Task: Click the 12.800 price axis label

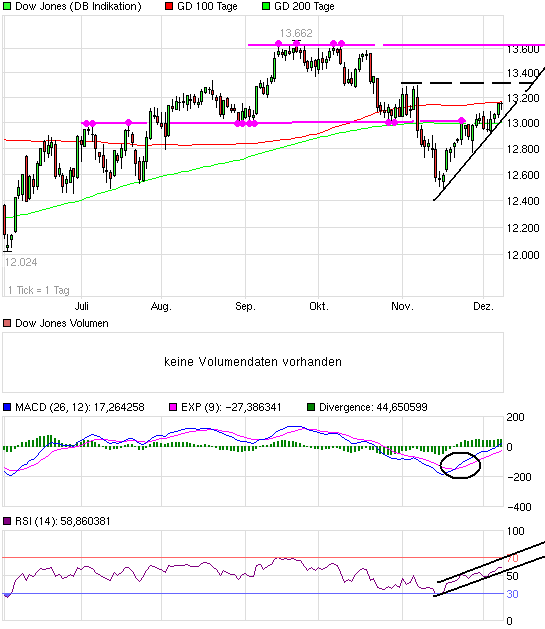Action: pos(523,149)
